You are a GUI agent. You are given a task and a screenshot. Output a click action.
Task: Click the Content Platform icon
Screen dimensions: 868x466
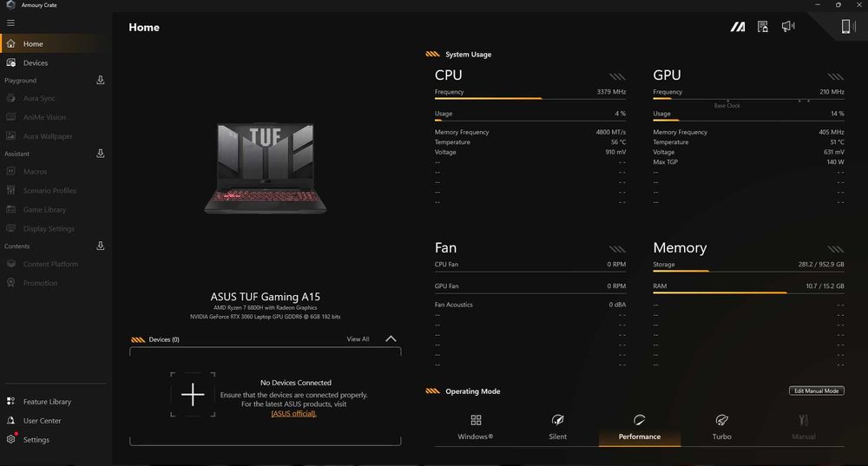click(x=10, y=264)
